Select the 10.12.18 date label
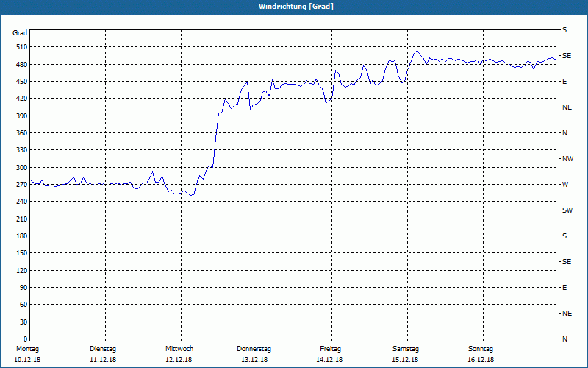Image resolution: width=588 pixels, height=368 pixels. pyautogui.click(x=27, y=360)
